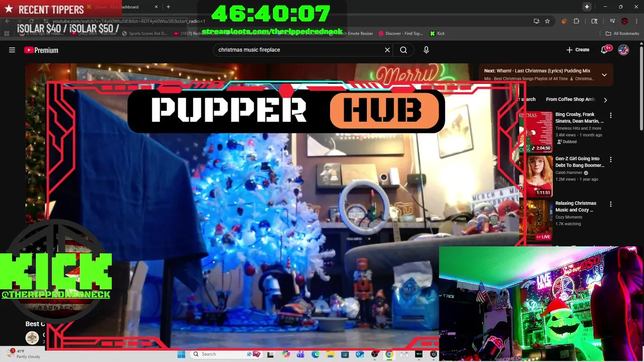Open the weather widget showing 41°F
The image size is (644, 362).
tap(23, 354)
